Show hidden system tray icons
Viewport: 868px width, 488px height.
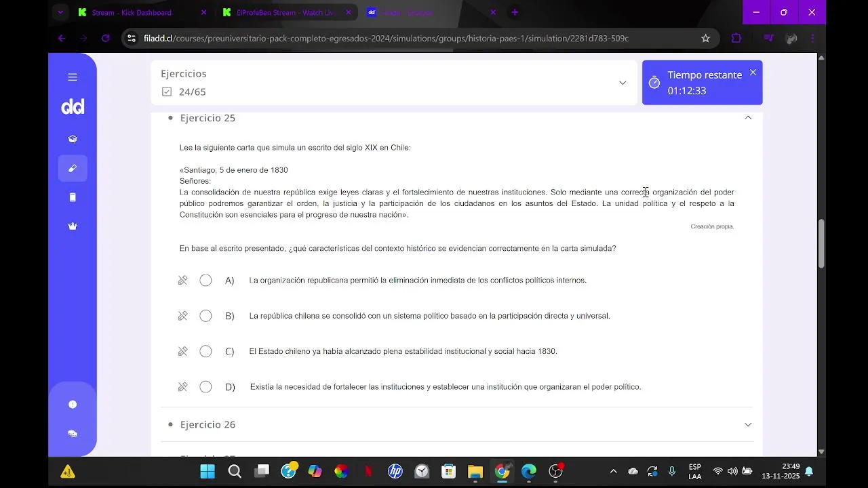point(614,472)
